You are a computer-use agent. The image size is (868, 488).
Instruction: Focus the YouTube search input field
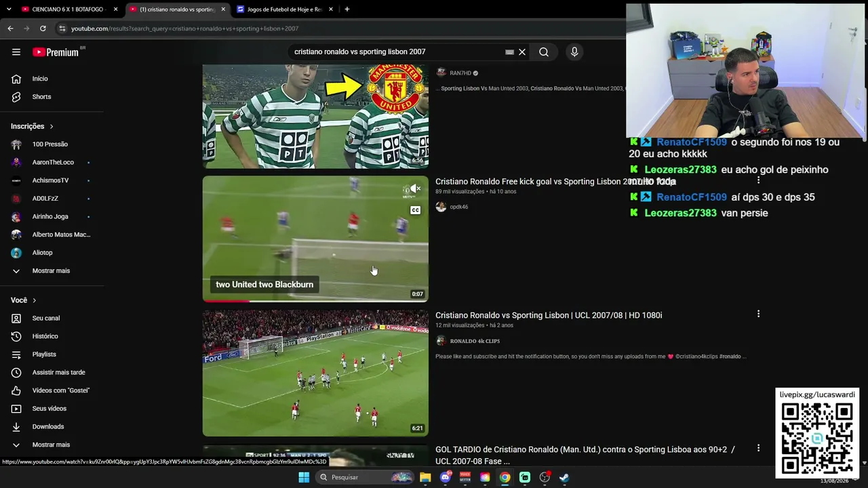tap(397, 52)
